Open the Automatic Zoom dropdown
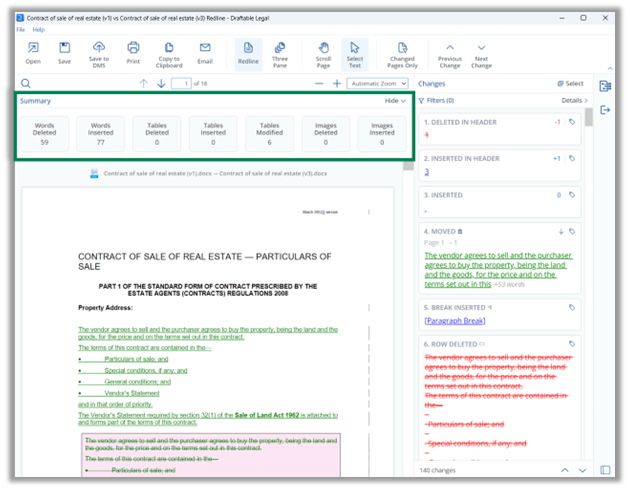628x489 pixels. coord(378,83)
